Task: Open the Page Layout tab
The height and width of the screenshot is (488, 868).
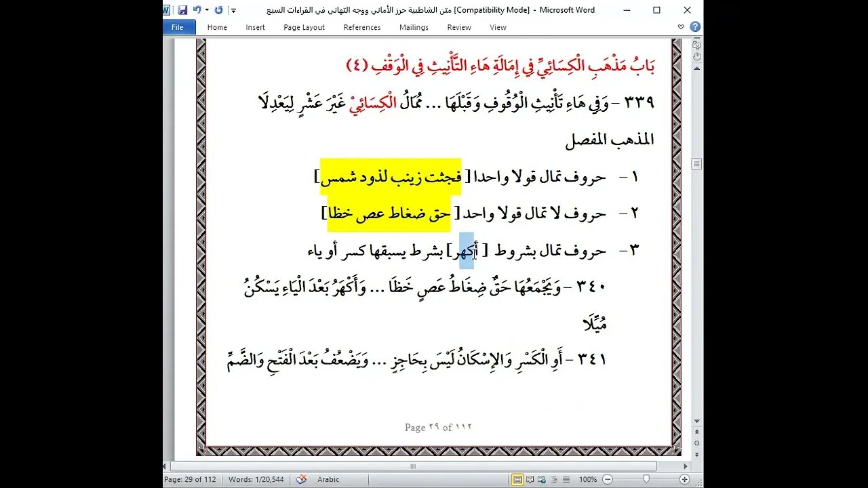Action: [x=304, y=27]
